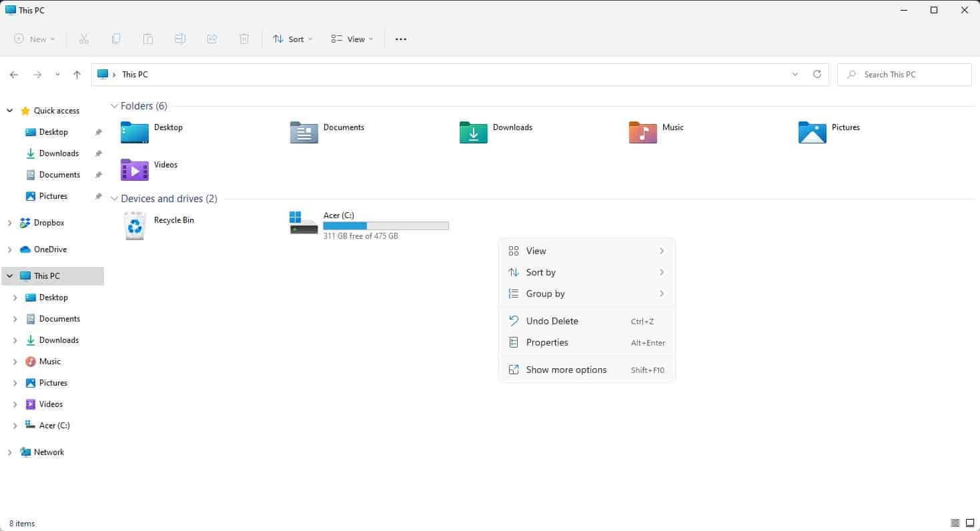
Task: Open the Sort dropdown in toolbar
Action: point(292,39)
